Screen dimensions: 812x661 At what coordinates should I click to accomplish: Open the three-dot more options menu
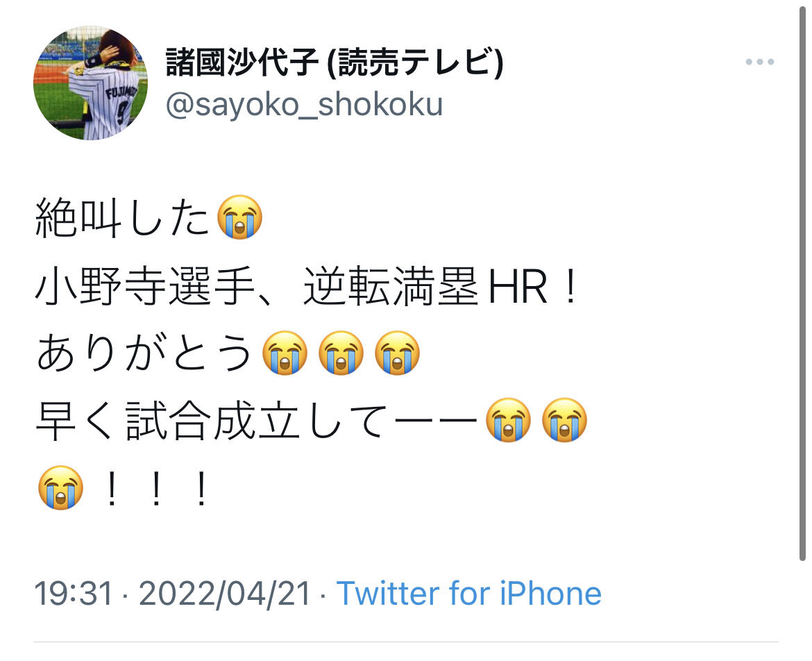(760, 62)
